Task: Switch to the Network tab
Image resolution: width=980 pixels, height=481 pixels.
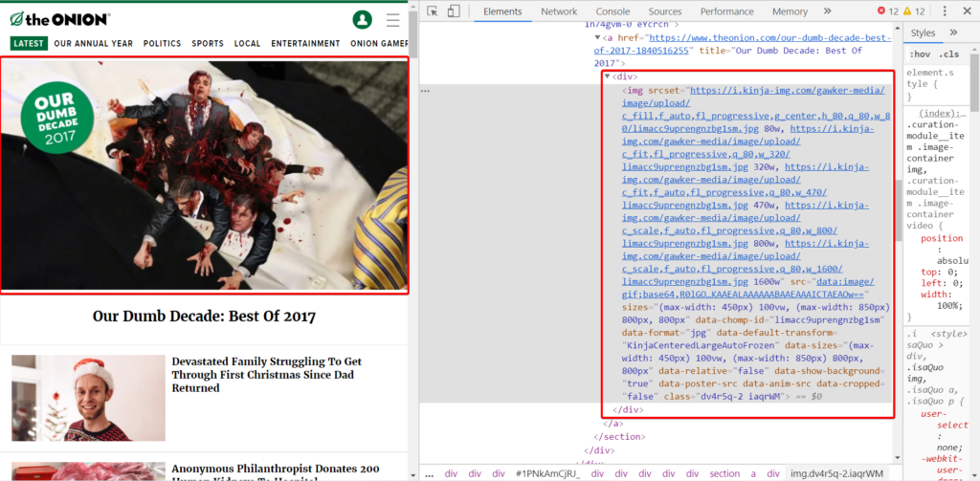Action: click(559, 11)
